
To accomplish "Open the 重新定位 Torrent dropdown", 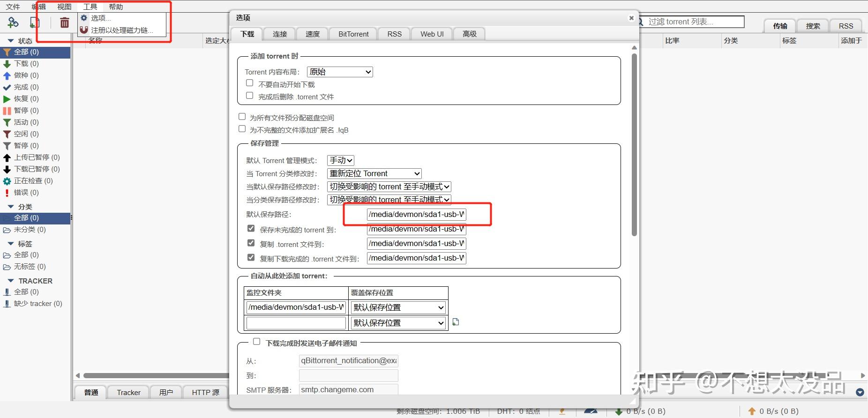I will click(374, 173).
